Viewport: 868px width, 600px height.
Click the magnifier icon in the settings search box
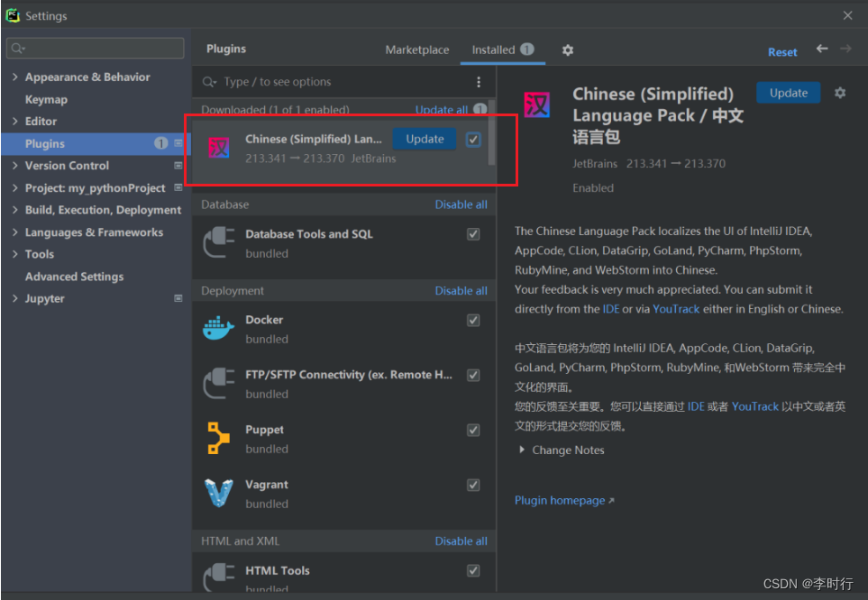(18, 48)
